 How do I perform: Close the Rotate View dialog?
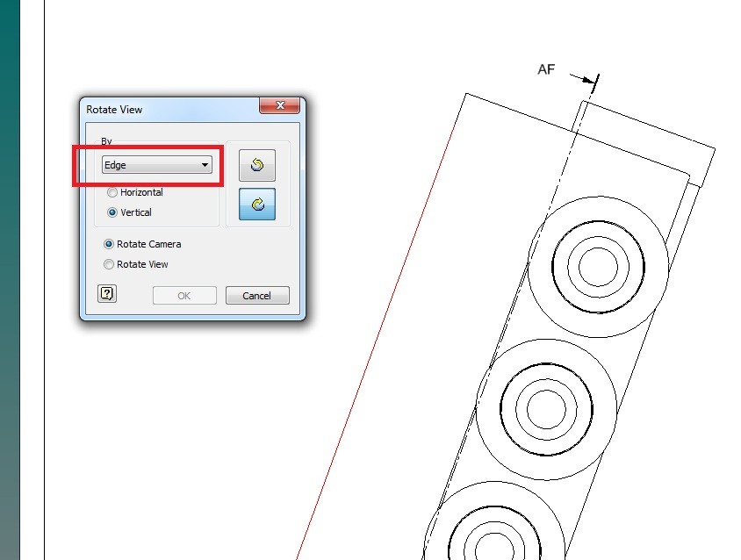pos(280,106)
